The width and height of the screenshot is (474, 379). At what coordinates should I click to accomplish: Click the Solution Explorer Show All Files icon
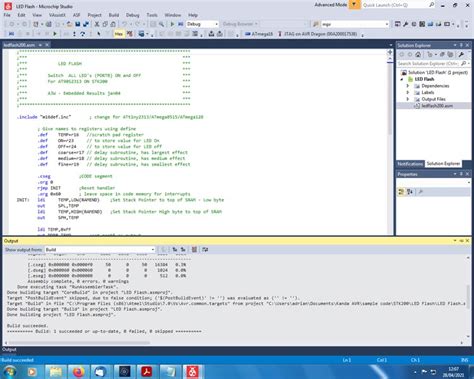pyautogui.click(x=450, y=54)
